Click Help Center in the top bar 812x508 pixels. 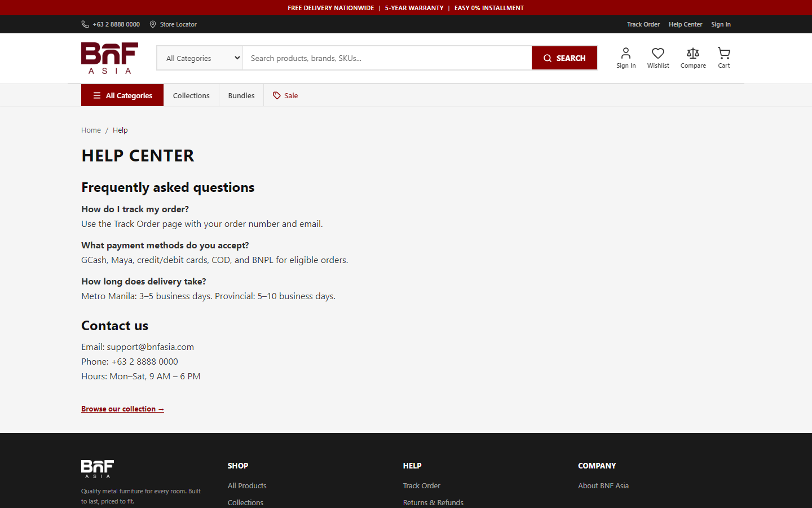point(686,24)
